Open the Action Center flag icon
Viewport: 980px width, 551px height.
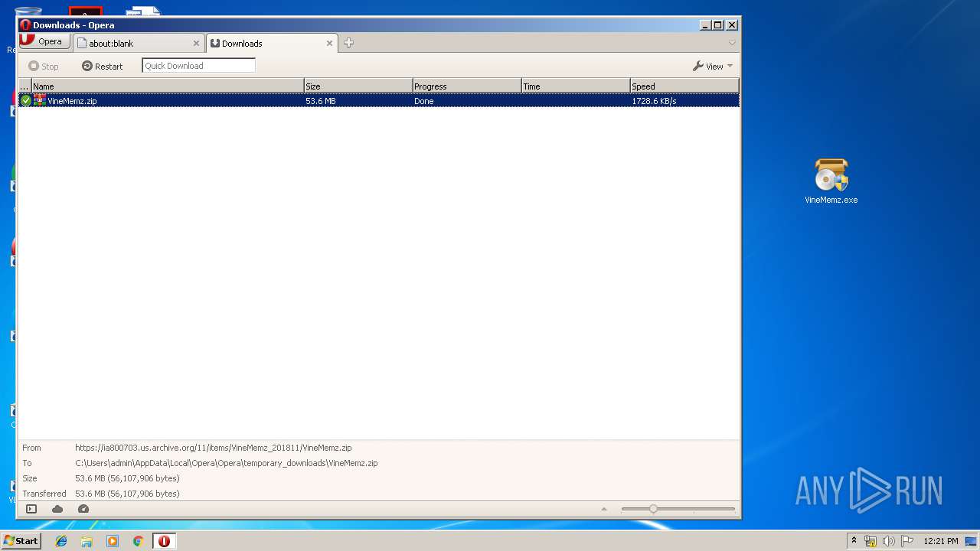[x=907, y=541]
